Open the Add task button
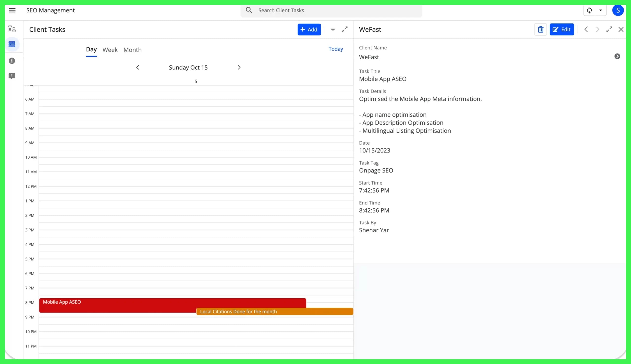The width and height of the screenshot is (631, 364). click(x=309, y=29)
